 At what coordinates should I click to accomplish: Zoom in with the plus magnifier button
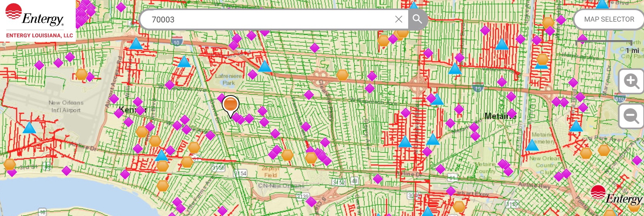pyautogui.click(x=631, y=82)
